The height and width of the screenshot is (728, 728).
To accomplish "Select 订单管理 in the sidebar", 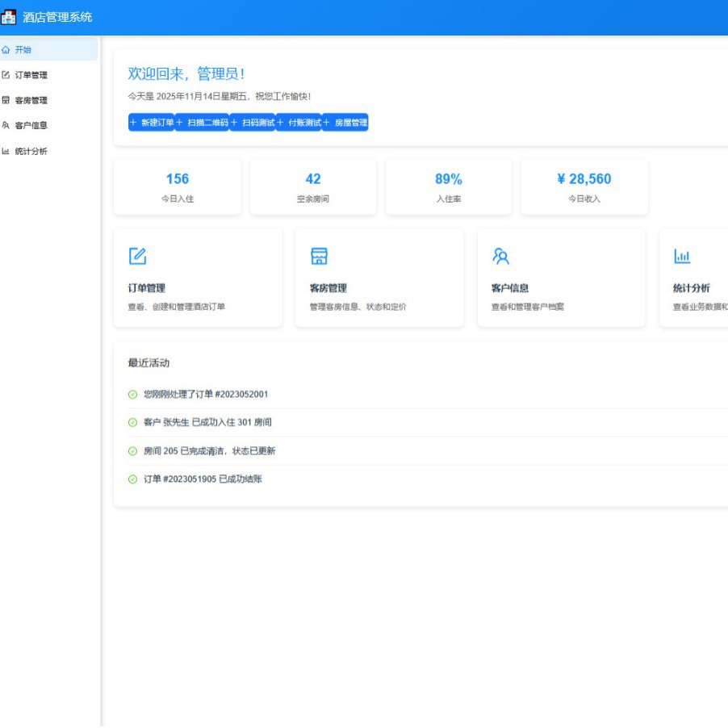I will coord(31,75).
